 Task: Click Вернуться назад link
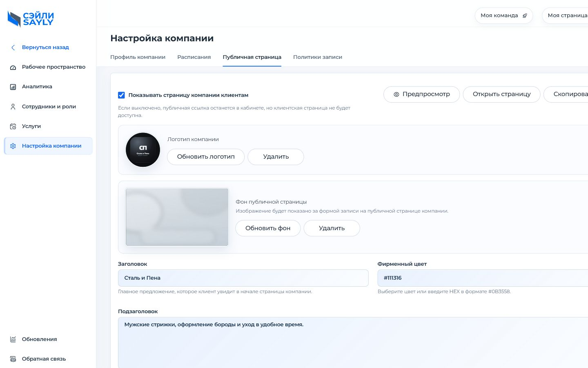click(45, 47)
